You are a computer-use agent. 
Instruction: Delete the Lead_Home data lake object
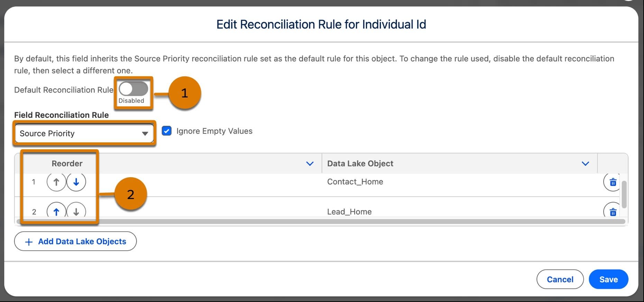(x=613, y=211)
